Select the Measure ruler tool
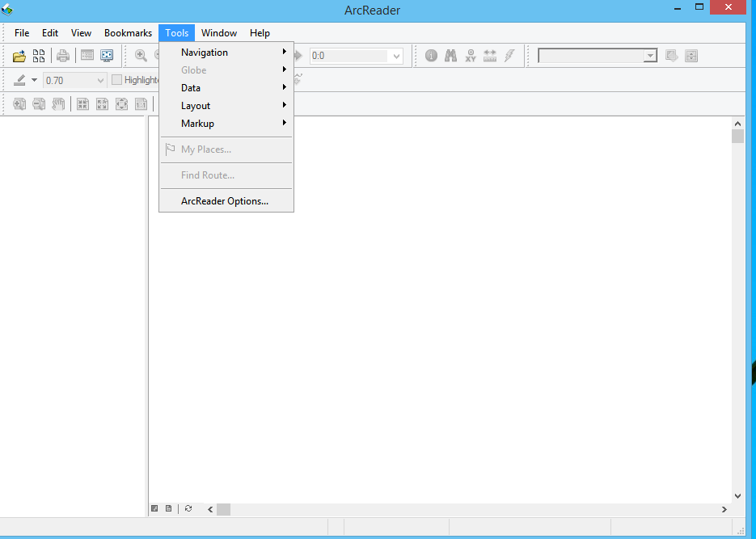 pyautogui.click(x=490, y=56)
